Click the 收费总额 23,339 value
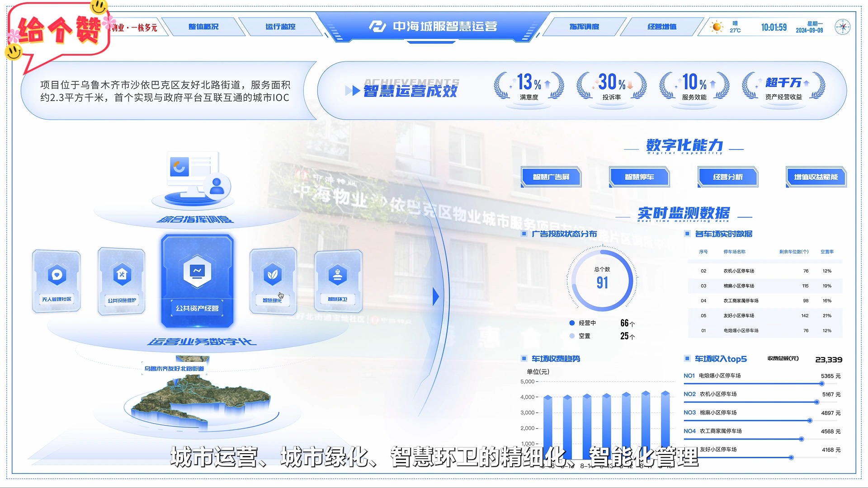The image size is (868, 488). coord(829,360)
